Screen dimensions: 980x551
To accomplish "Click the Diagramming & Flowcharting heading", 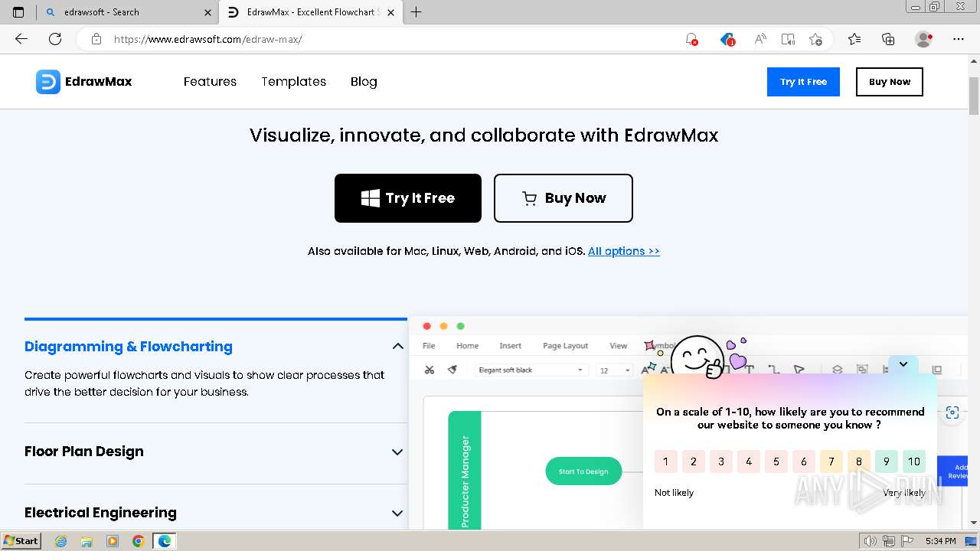I will 129,347.
